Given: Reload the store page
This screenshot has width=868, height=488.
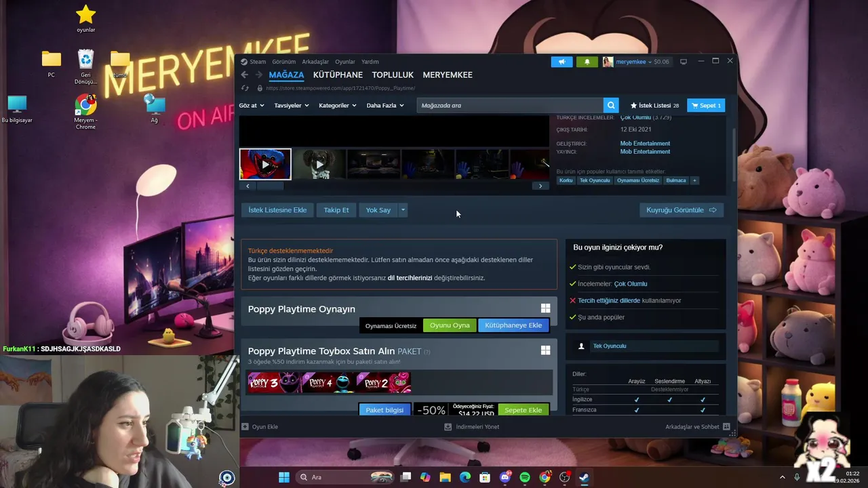Looking at the screenshot, I should 245,88.
